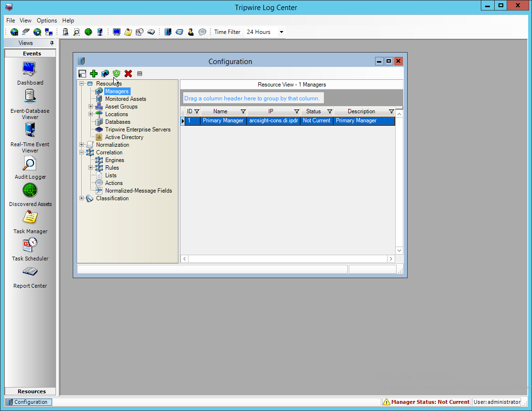Switch to the Events group in Views
Viewport: 532px width, 411px height.
tap(30, 54)
